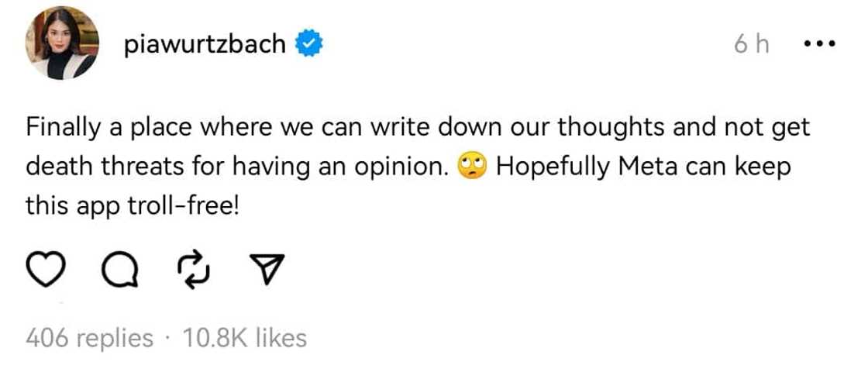Viewport: 868px width, 372px height.
Task: View the 406 replies
Action: [90, 338]
